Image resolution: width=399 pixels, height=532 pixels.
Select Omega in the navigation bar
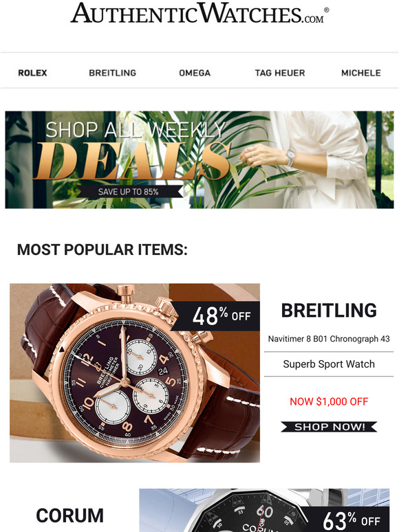tap(195, 73)
